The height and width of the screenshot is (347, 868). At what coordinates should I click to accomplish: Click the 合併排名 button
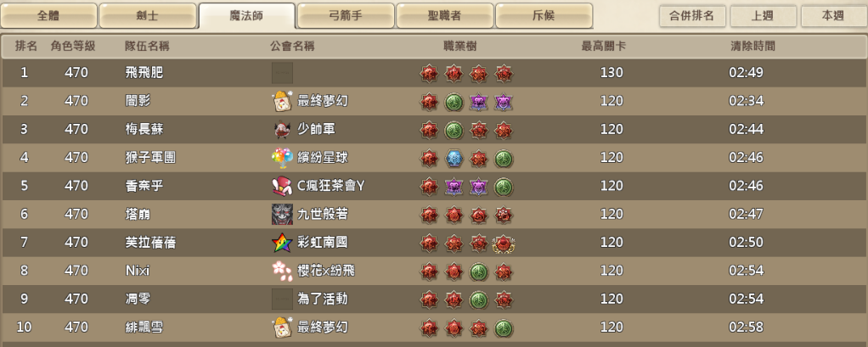click(x=692, y=16)
